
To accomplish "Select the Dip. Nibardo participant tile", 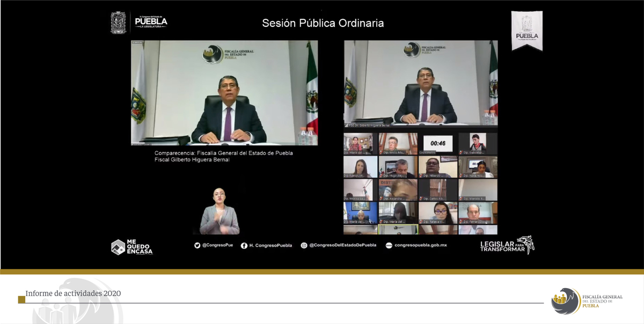I will 438,167.
